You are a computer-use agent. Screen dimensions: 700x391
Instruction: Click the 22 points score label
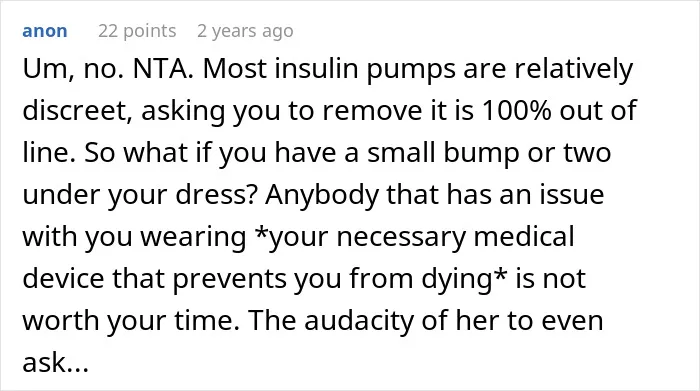pos(137,31)
